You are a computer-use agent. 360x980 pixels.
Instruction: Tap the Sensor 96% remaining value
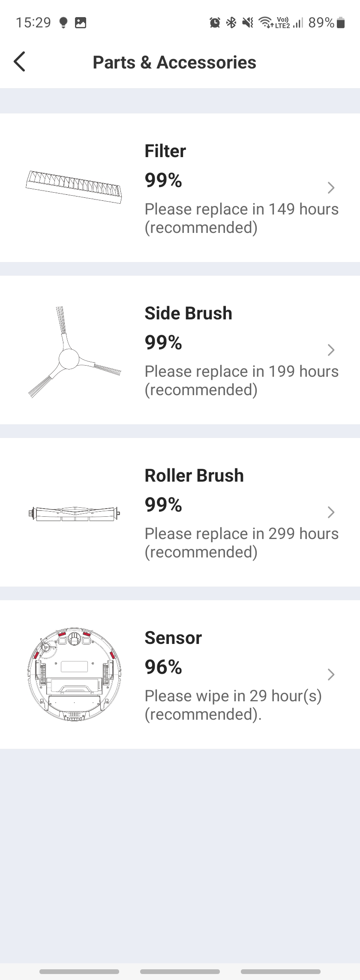[x=163, y=667]
